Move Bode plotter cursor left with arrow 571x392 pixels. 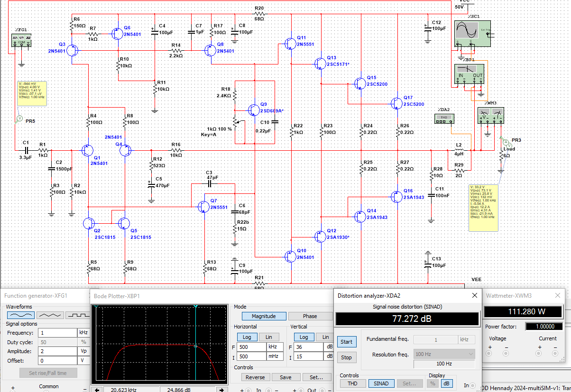pos(96,390)
